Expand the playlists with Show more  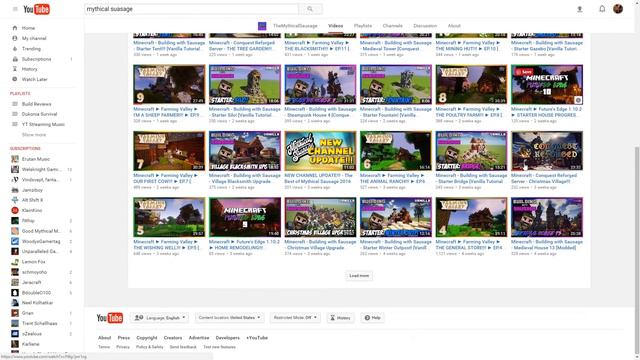coord(34,135)
